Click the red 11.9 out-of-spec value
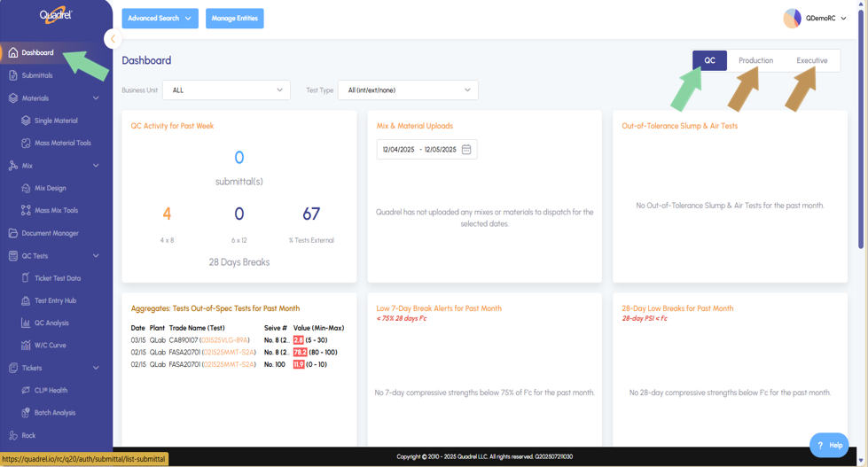Viewport: 868px width, 467px height. 299,364
